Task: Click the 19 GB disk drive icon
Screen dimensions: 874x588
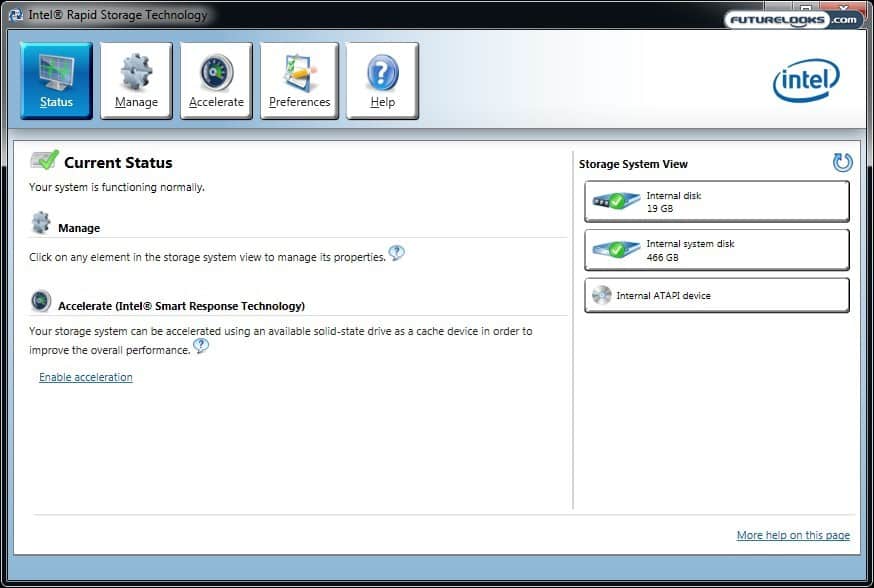Action: [615, 201]
